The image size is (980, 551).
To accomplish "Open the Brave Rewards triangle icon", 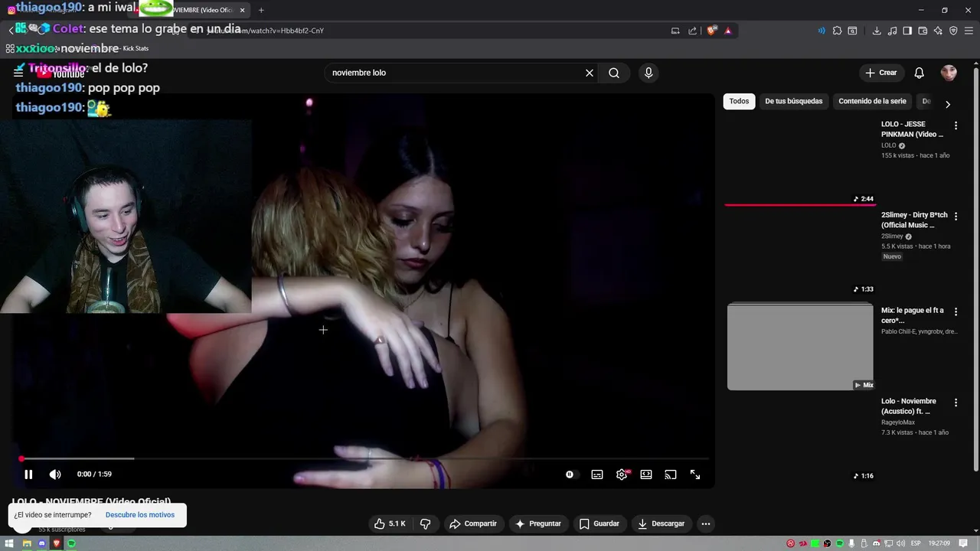I will point(728,31).
